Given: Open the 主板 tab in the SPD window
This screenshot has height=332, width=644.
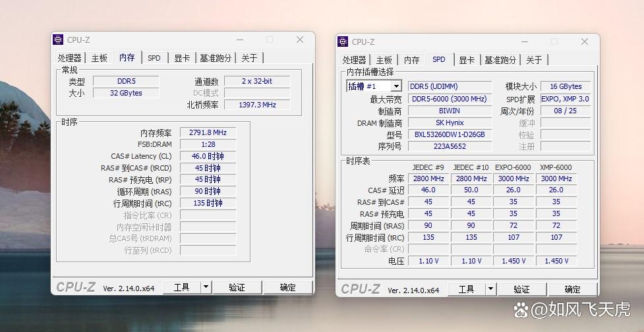Looking at the screenshot, I should (384, 60).
